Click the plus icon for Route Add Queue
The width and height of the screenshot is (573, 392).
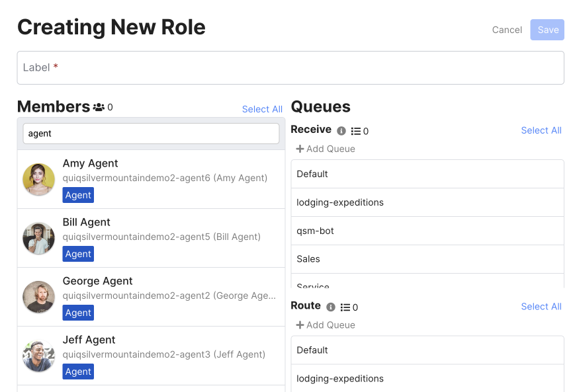300,325
